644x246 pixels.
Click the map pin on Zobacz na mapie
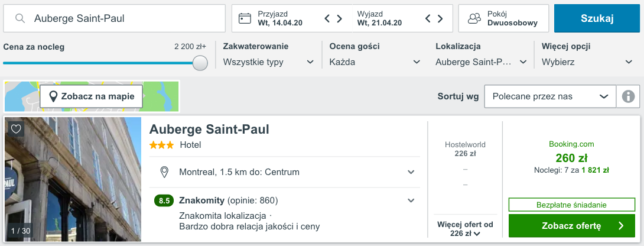click(x=53, y=96)
